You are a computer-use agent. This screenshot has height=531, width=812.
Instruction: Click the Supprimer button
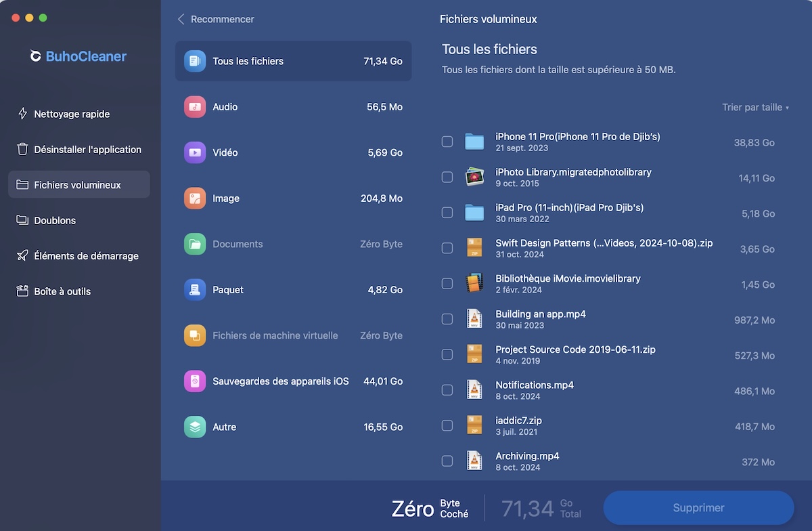(x=698, y=508)
